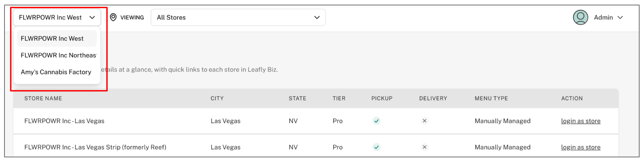Click the MENU TYPE column header

(491, 98)
